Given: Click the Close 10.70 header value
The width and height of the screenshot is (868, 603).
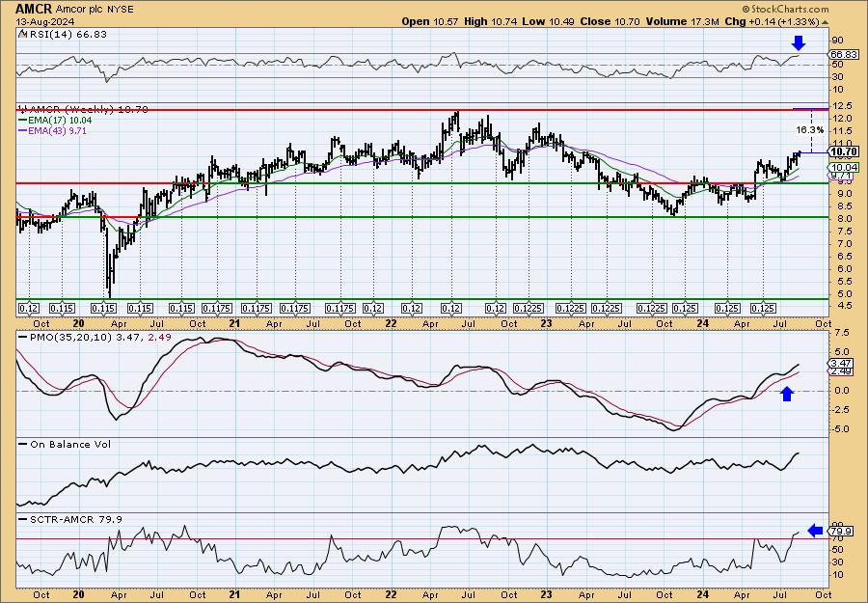Looking at the screenshot, I should click(610, 21).
